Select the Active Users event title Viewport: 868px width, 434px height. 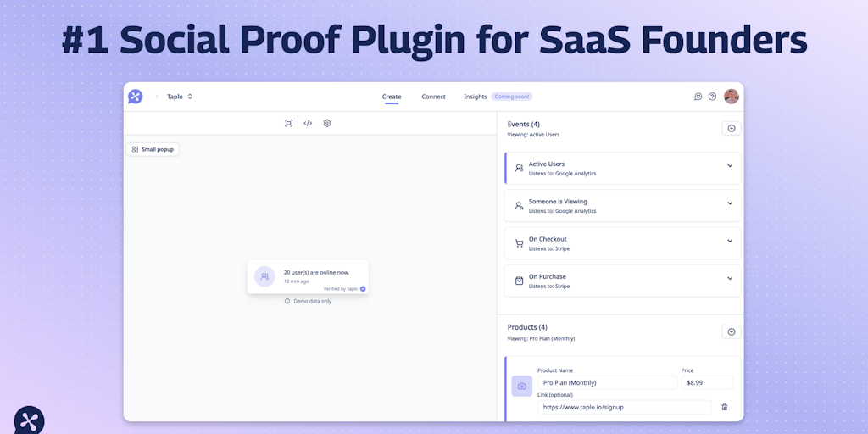click(x=547, y=164)
